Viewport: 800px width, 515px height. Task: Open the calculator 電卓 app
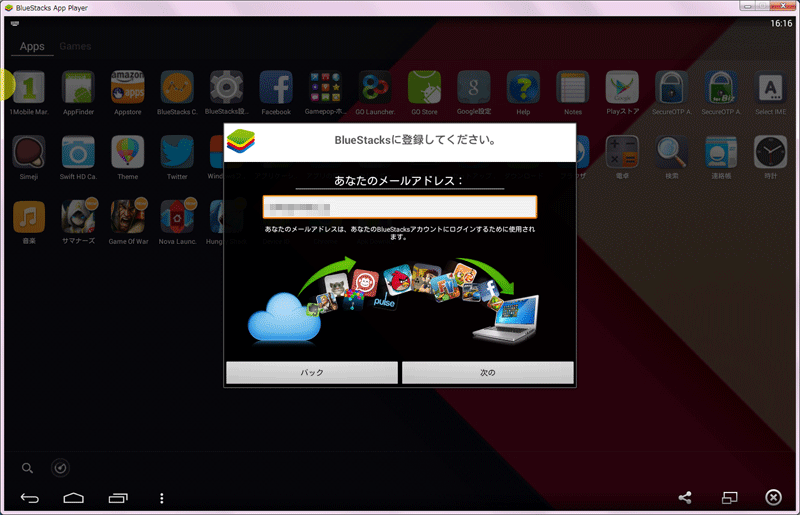point(622,152)
